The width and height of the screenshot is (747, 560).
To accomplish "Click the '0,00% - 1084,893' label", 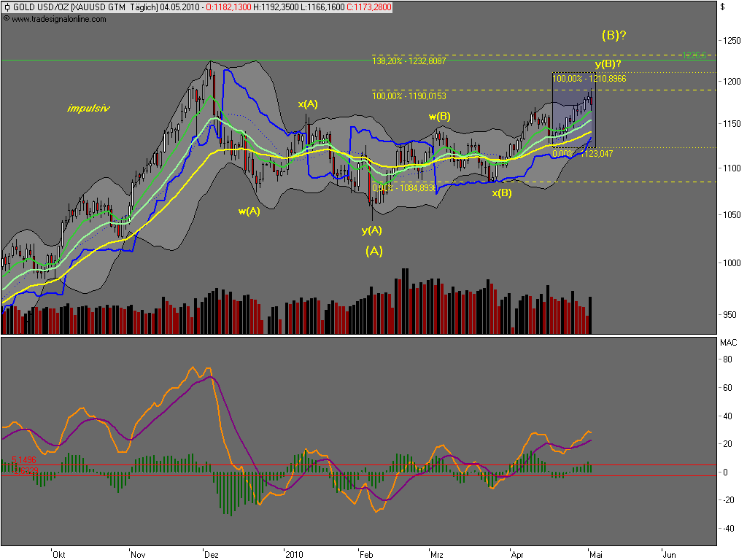I will point(404,188).
